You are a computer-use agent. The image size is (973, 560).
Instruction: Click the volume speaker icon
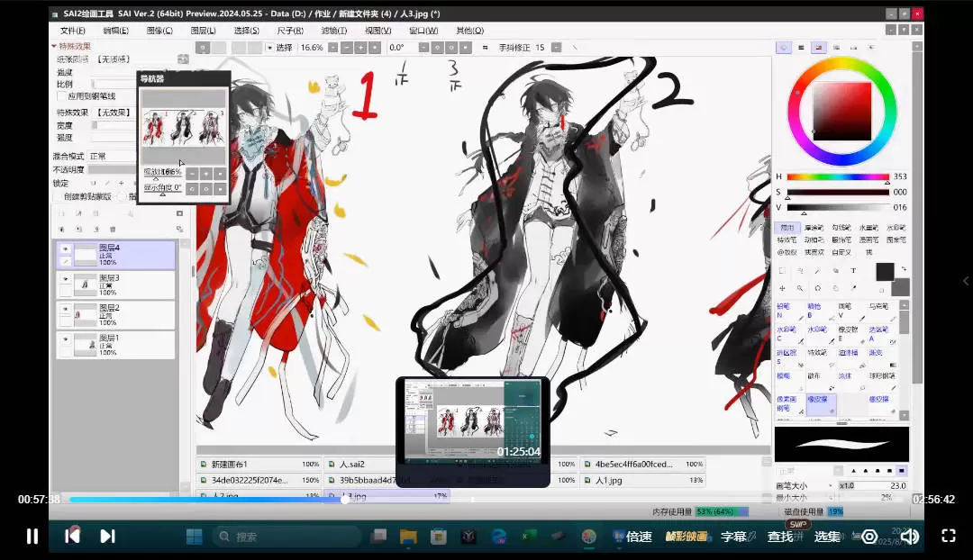909,537
